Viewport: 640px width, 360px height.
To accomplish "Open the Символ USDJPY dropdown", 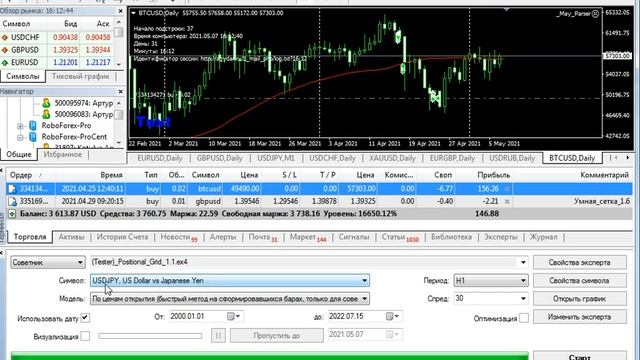I will tap(230, 280).
